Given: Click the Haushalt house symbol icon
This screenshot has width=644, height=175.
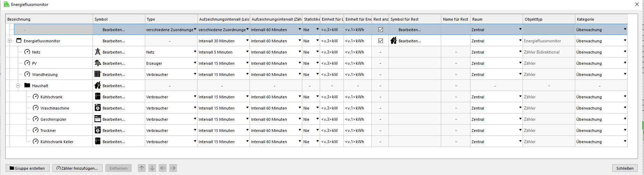Looking at the screenshot, I should click(98, 86).
